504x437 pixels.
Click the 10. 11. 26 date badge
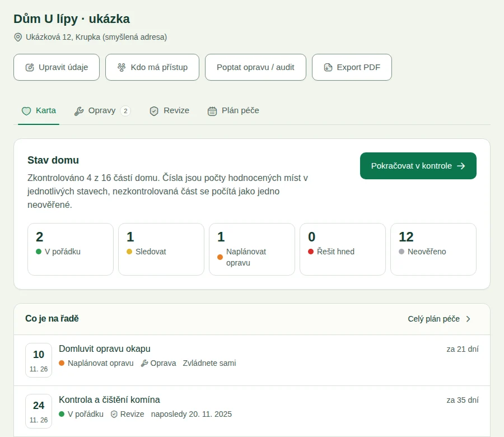coord(39,360)
